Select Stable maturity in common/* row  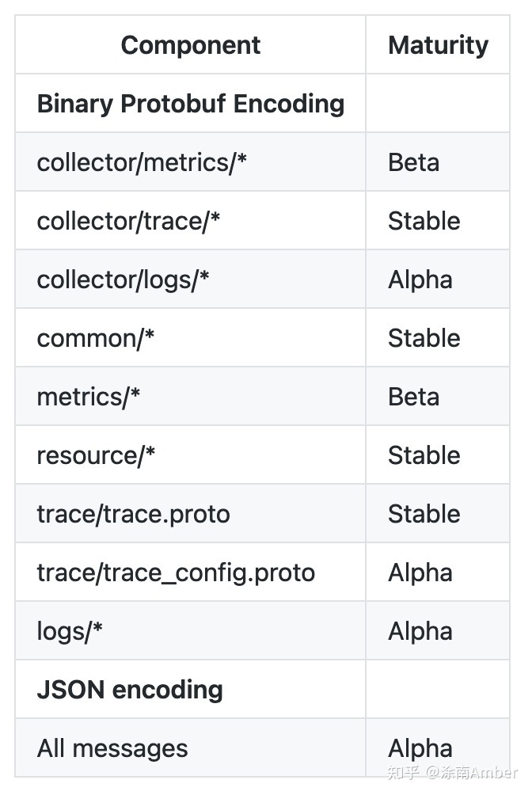(x=424, y=338)
